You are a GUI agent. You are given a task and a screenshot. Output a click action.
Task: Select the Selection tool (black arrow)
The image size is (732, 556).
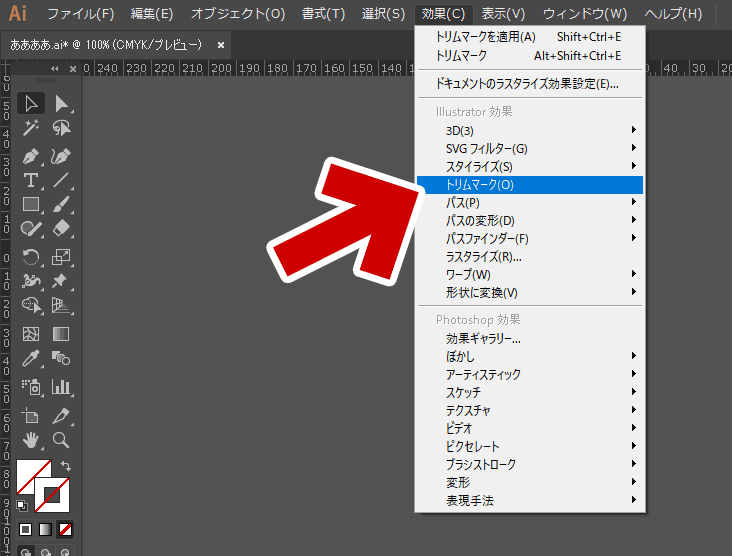(x=31, y=103)
